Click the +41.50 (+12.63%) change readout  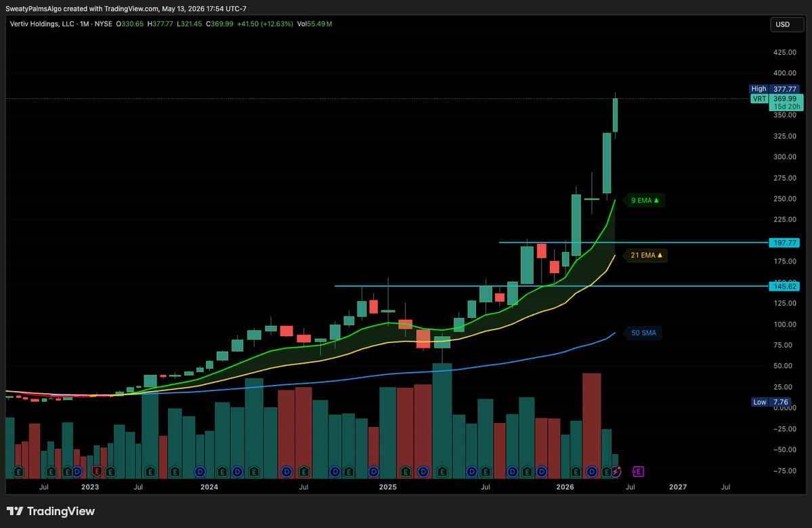click(265, 24)
